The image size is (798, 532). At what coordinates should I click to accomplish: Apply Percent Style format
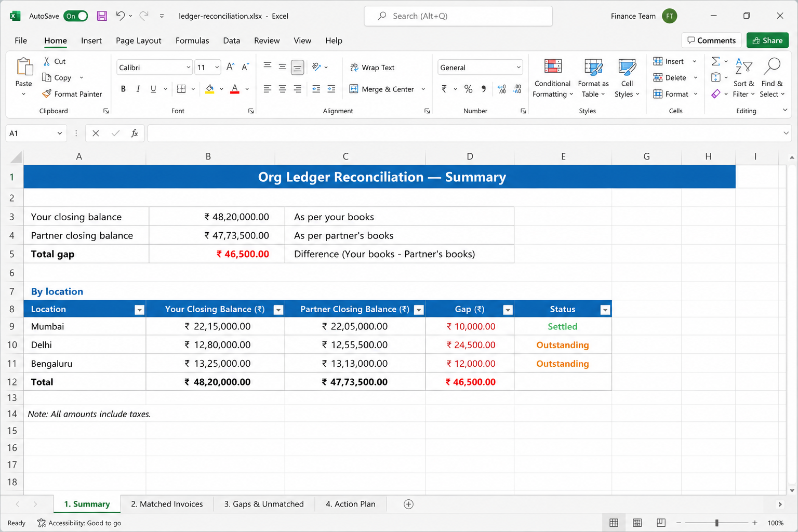[x=468, y=89]
